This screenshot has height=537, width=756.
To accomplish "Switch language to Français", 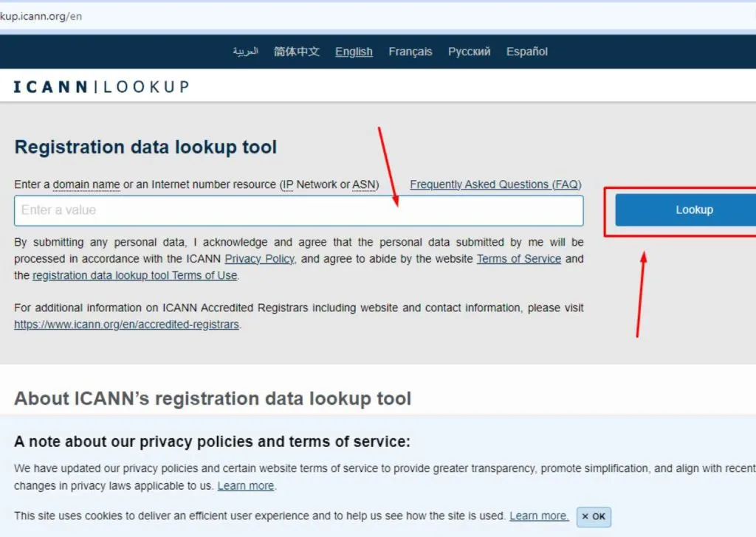I will (410, 52).
